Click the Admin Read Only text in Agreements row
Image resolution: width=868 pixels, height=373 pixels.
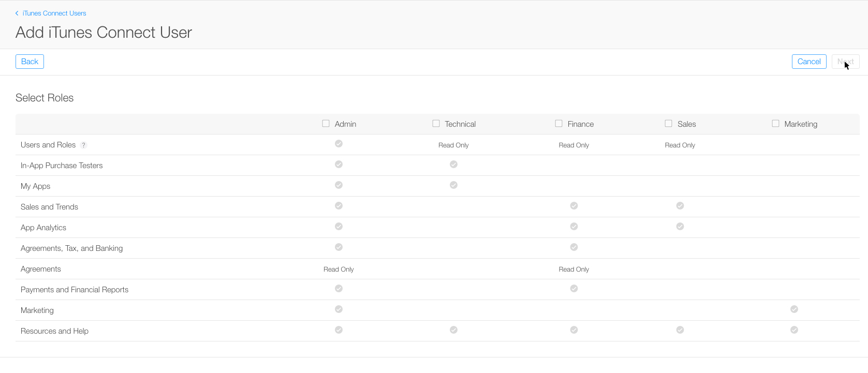(x=339, y=270)
